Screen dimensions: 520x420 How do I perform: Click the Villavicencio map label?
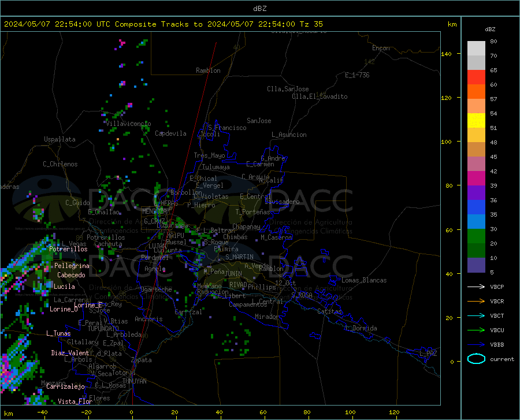pos(129,124)
